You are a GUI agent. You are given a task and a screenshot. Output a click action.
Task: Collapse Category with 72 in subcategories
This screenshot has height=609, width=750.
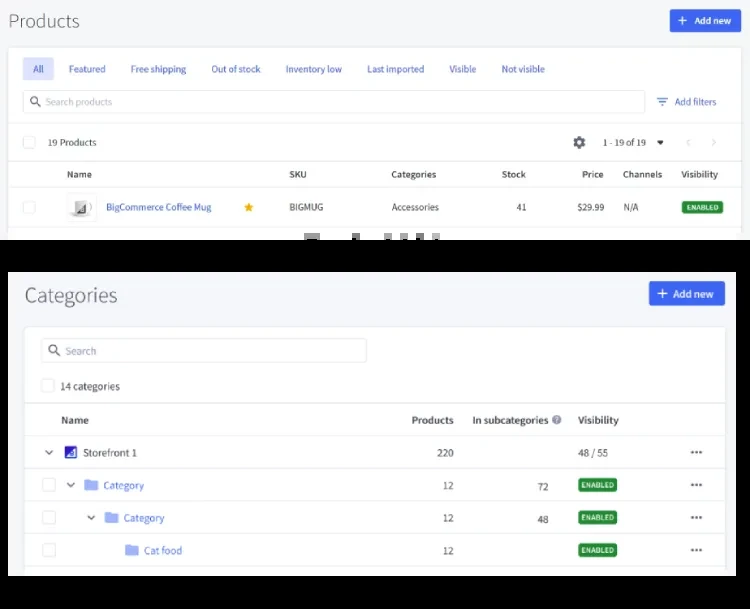pyautogui.click(x=71, y=485)
